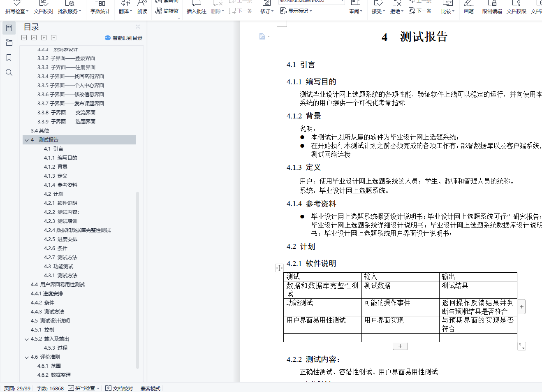Image resolution: width=542 pixels, height=392 pixels.
Task: Click the '4.1.4 参考资料' document heading
Action: click(x=311, y=204)
